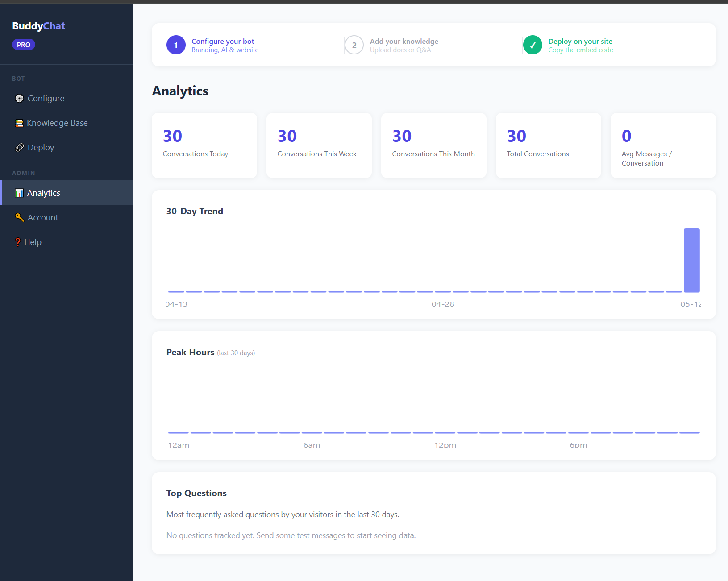Click the 'Deploy on your site' step link
This screenshot has height=581, width=728.
(580, 41)
